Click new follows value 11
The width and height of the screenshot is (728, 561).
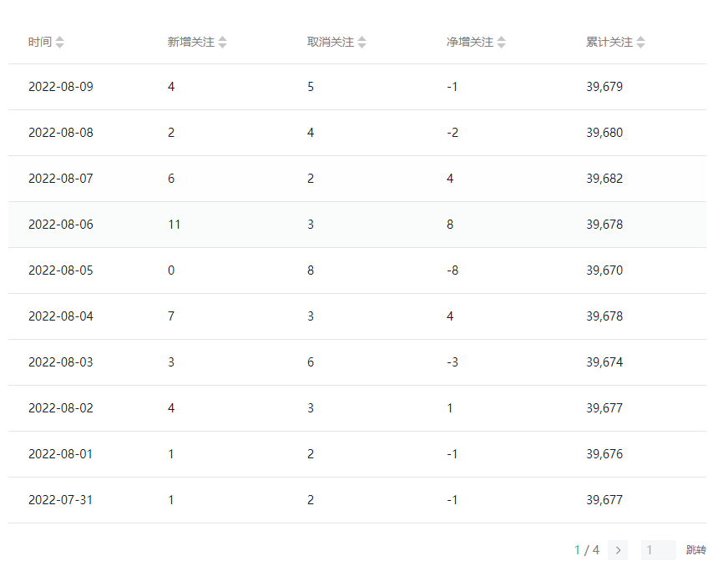[x=174, y=225]
